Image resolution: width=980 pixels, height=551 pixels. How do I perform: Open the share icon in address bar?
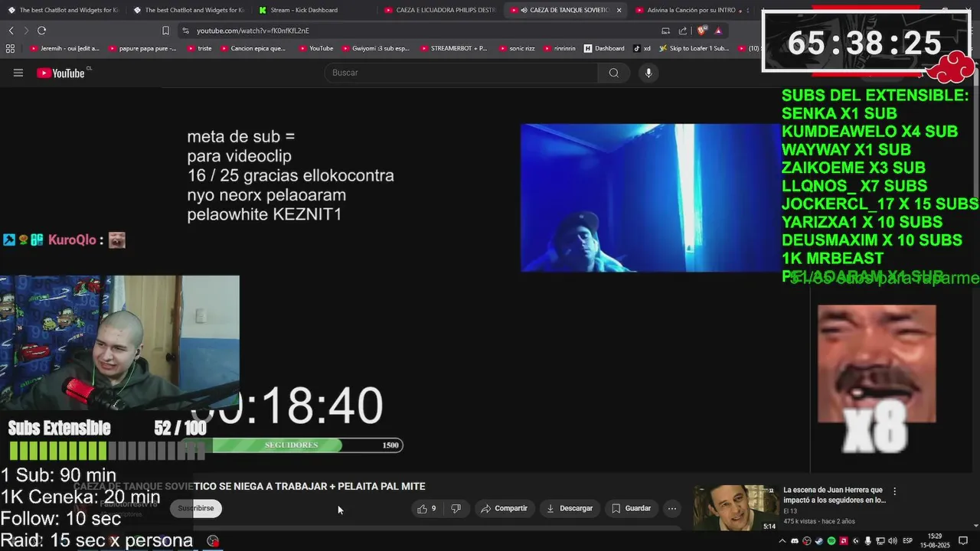coord(682,31)
